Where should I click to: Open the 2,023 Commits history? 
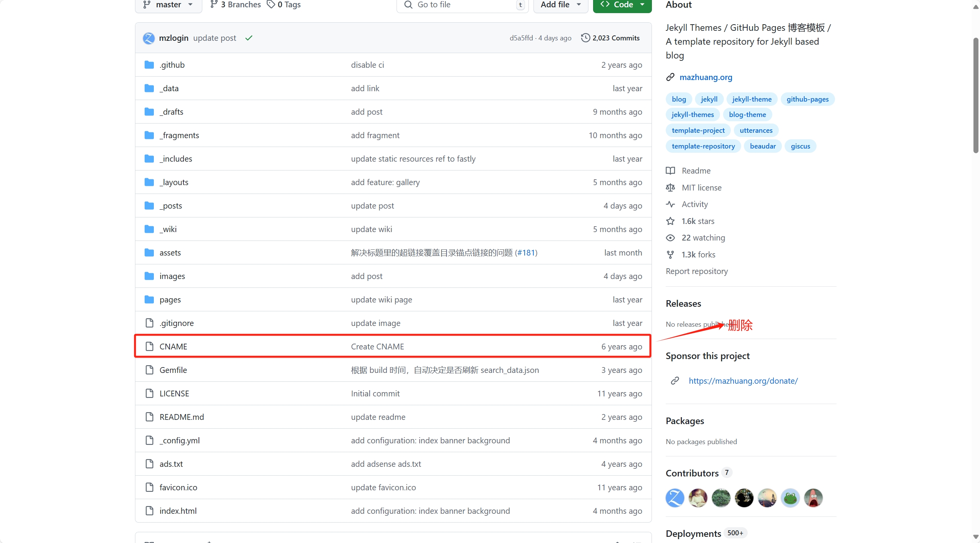[x=610, y=38]
